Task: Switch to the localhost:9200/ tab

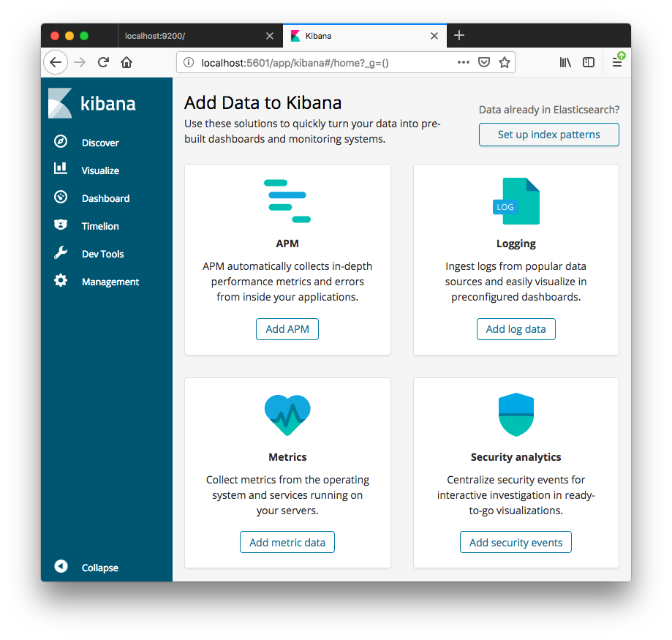Action: click(200, 36)
